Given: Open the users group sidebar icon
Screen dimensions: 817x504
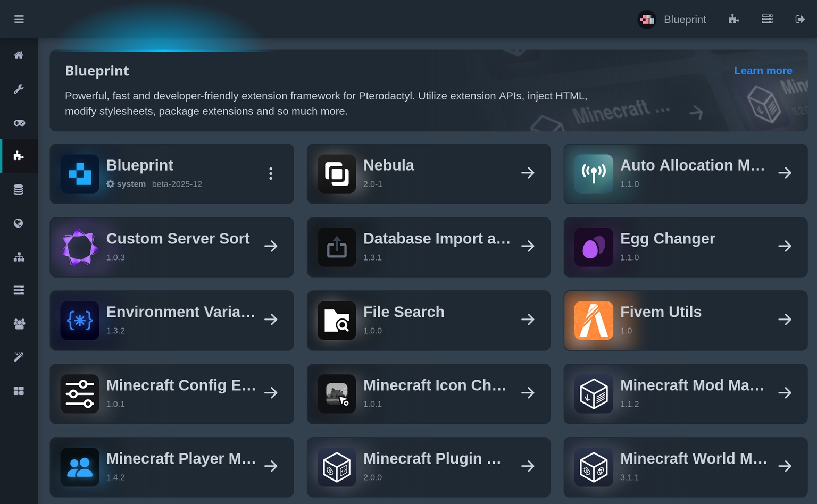Looking at the screenshot, I should (x=19, y=324).
